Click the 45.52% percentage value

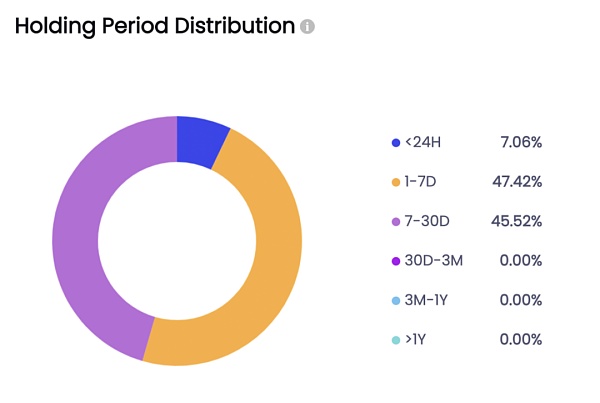(517, 221)
